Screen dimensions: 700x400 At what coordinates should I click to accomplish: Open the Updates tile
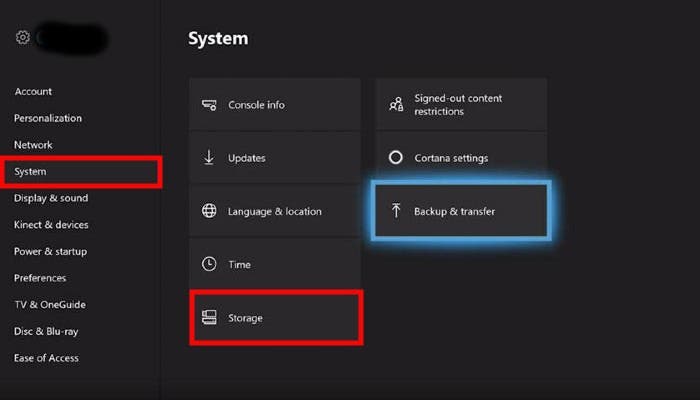pyautogui.click(x=275, y=158)
